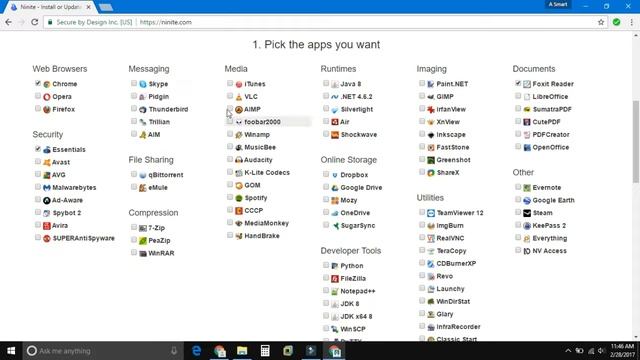The width and height of the screenshot is (640, 360).
Task: Click the A Smart profile button
Action: [558, 4]
